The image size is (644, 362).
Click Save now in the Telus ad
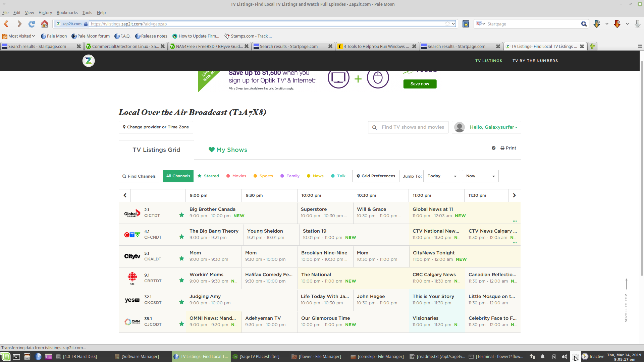pyautogui.click(x=420, y=84)
